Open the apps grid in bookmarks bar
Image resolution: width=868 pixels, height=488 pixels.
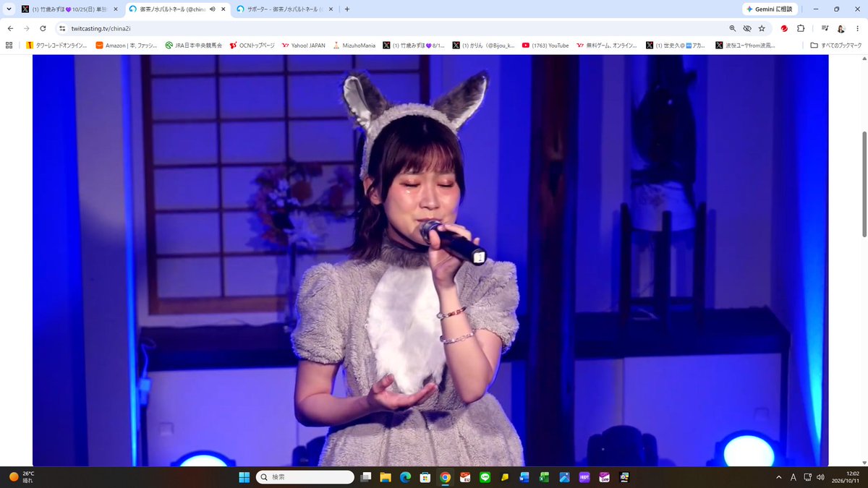(x=9, y=45)
